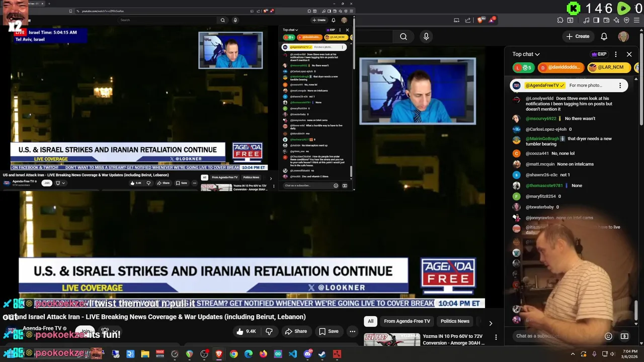Click the share page icon in address bar
Screen dimensions: 644x362
pos(467,20)
